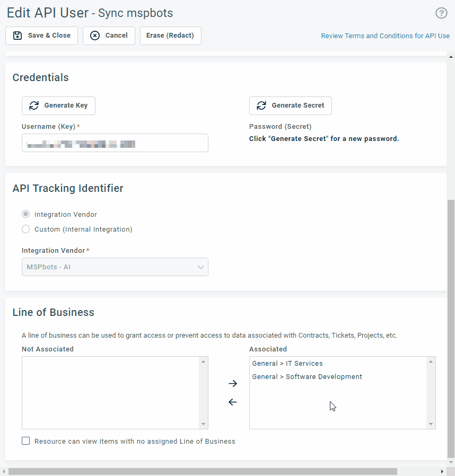Click Generate Key refresh button

click(58, 105)
